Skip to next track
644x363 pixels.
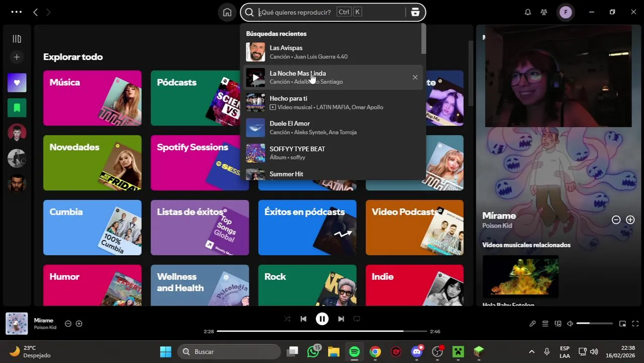[341, 319]
